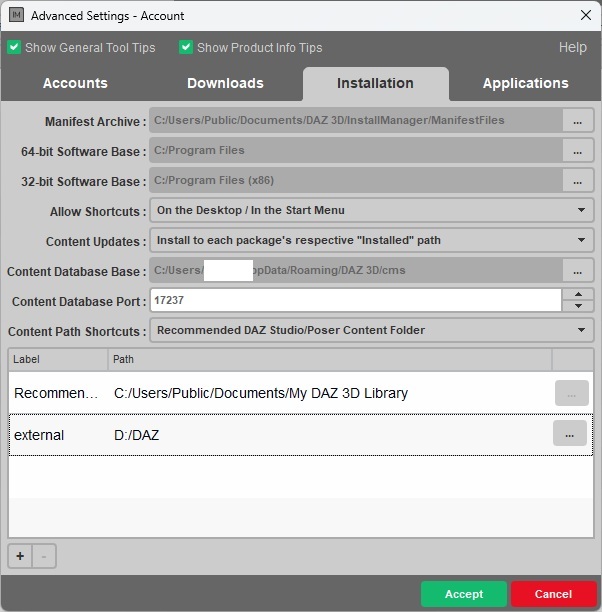
Task: Browse for Content Database Base folder
Action: coord(578,270)
